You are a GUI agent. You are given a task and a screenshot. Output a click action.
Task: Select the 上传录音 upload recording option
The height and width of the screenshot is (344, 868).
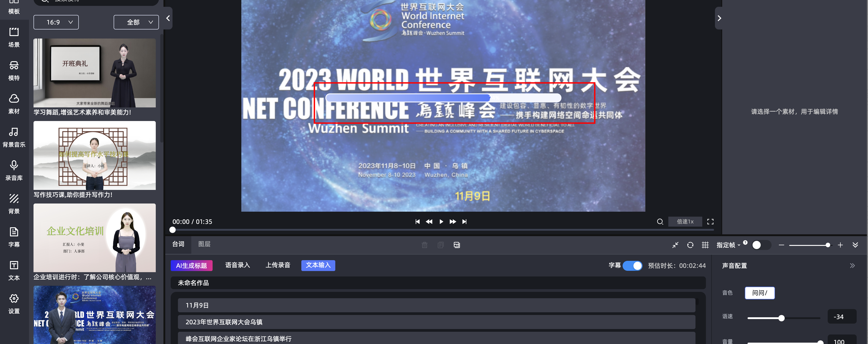coord(278,265)
